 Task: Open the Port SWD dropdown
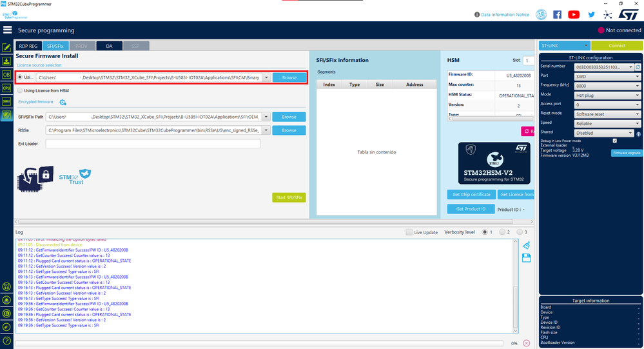point(607,77)
